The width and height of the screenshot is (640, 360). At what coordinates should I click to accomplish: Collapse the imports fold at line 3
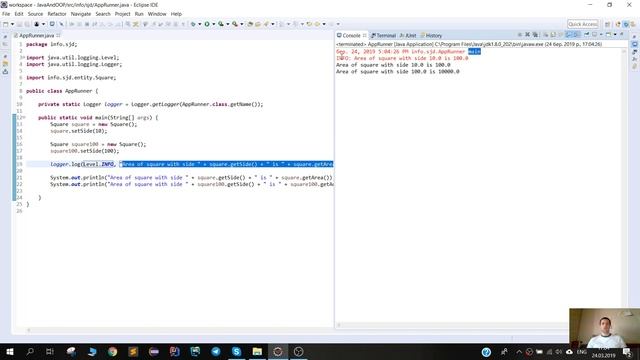coord(24,58)
